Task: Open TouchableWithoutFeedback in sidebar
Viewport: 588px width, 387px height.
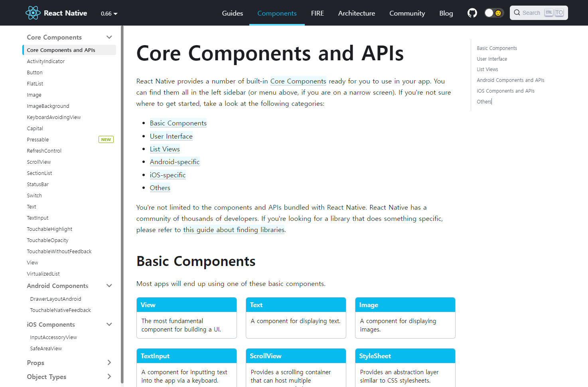Action: (x=59, y=251)
